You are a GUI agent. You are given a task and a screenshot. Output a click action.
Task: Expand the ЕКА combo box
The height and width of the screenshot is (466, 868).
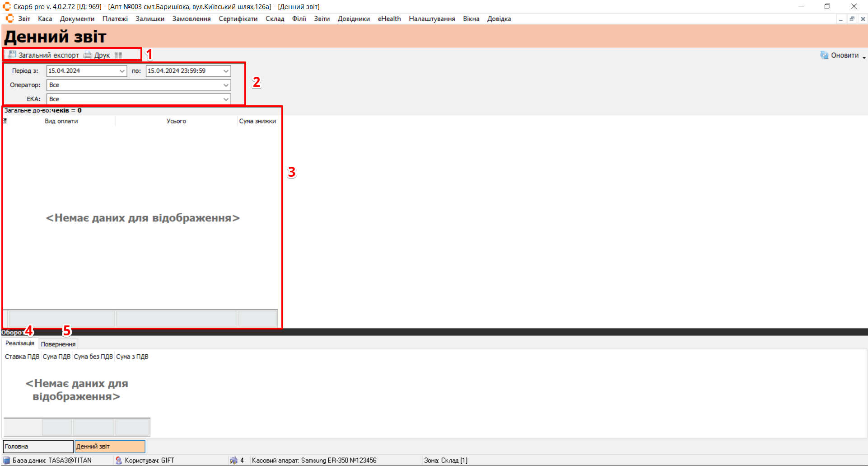coord(226,99)
